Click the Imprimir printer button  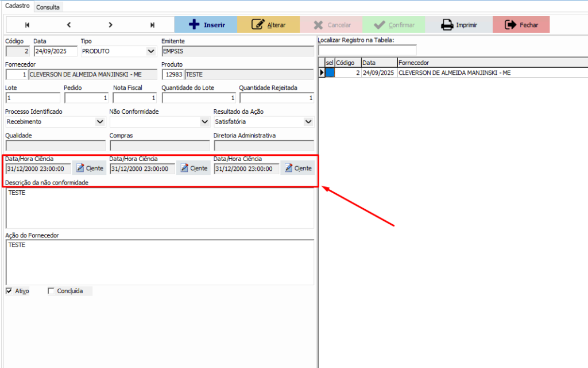(x=458, y=25)
